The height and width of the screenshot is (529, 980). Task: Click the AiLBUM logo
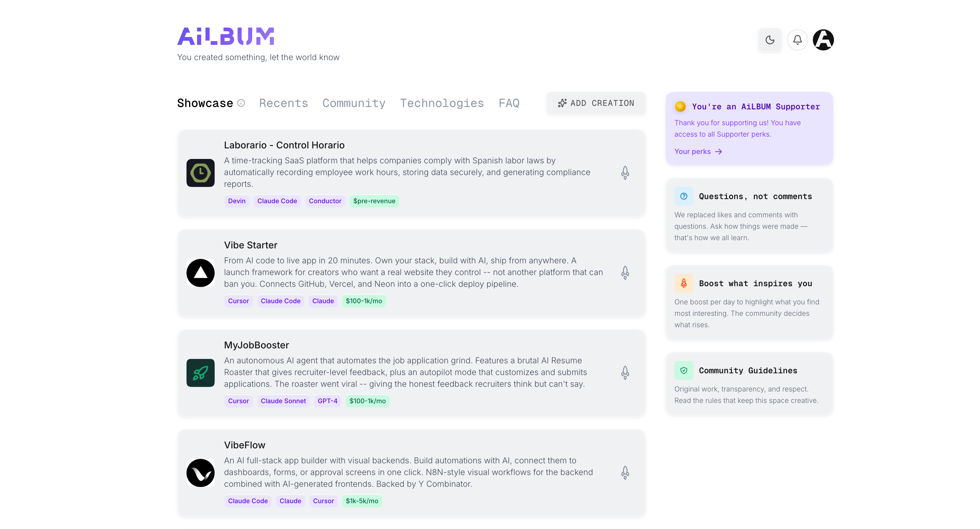pyautogui.click(x=225, y=37)
